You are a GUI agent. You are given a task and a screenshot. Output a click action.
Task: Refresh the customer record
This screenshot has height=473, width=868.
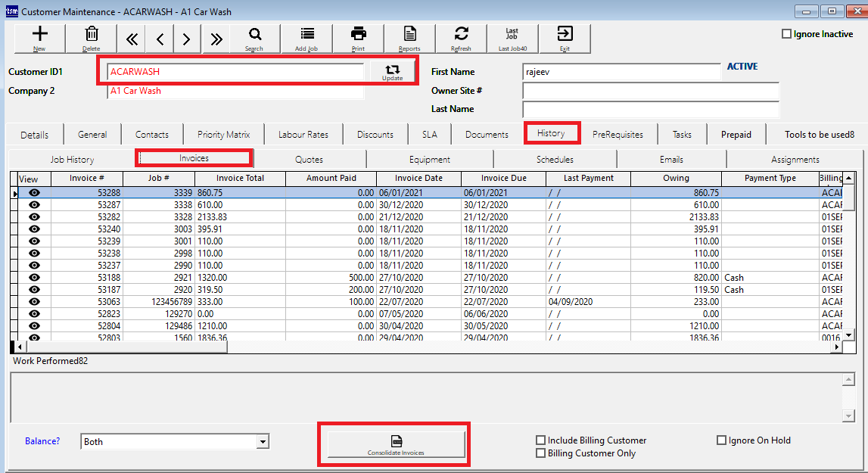pos(461,36)
